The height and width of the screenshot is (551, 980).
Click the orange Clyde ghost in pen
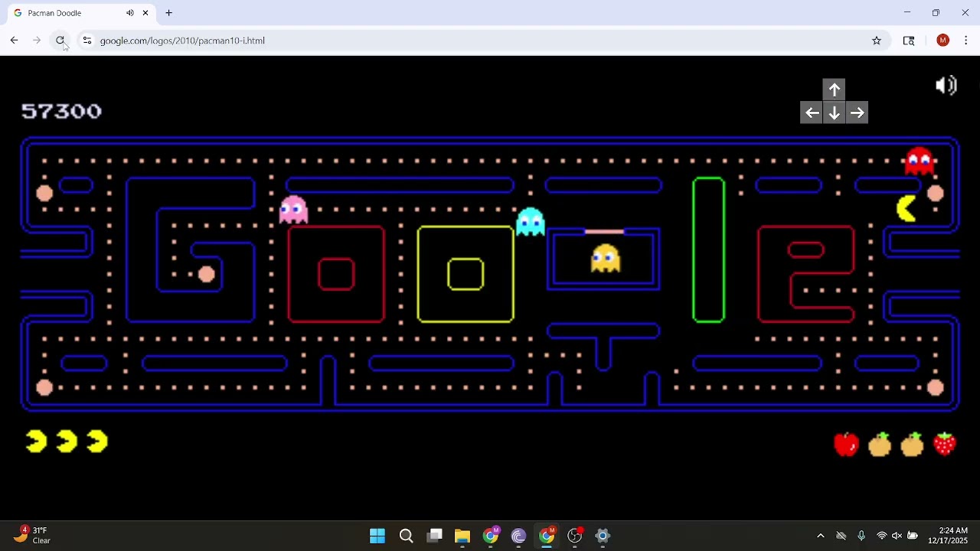pos(606,258)
